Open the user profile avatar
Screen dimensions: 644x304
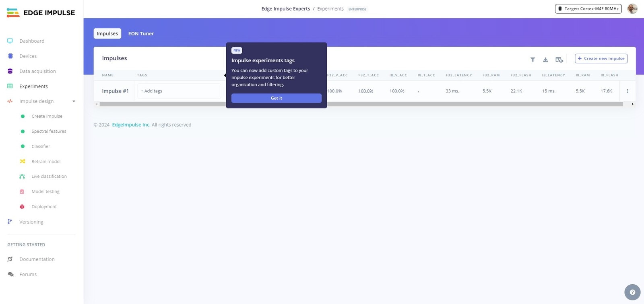point(632,8)
